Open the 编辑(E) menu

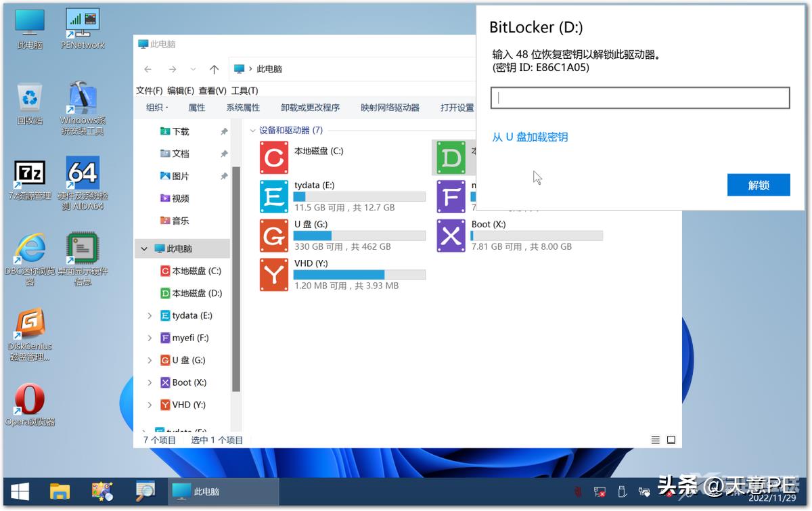pos(181,91)
